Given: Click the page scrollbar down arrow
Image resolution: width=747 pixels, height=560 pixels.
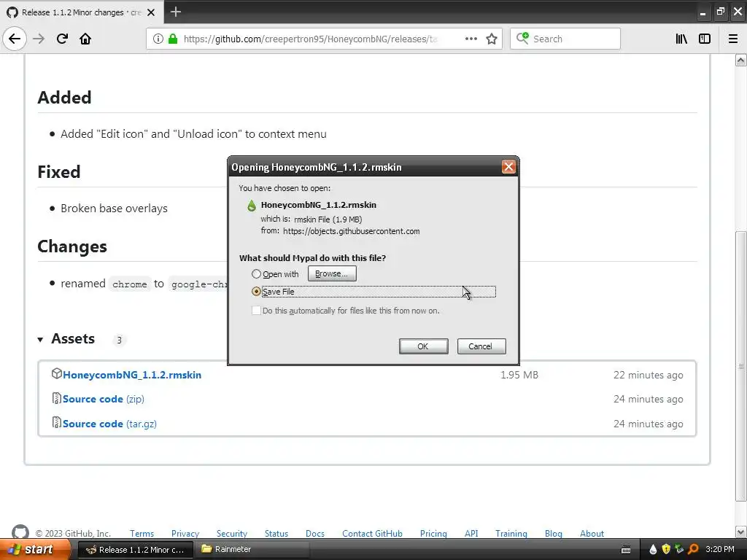Looking at the screenshot, I should 741,532.
